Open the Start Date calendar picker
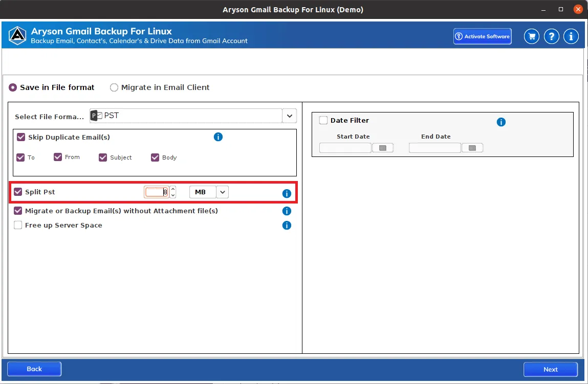588x384 pixels. coord(382,148)
